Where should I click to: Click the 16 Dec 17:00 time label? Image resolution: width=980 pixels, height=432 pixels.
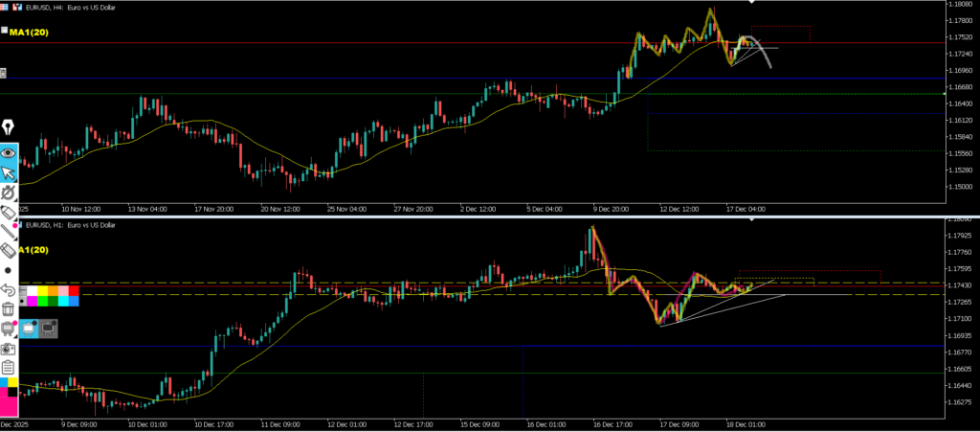(613, 424)
